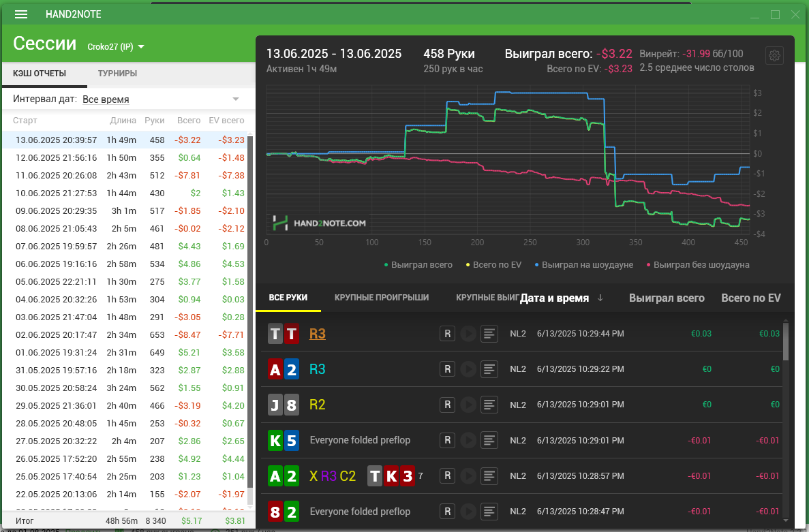Open hand history text for J8 hand
This screenshot has height=532, width=809.
pyautogui.click(x=489, y=405)
